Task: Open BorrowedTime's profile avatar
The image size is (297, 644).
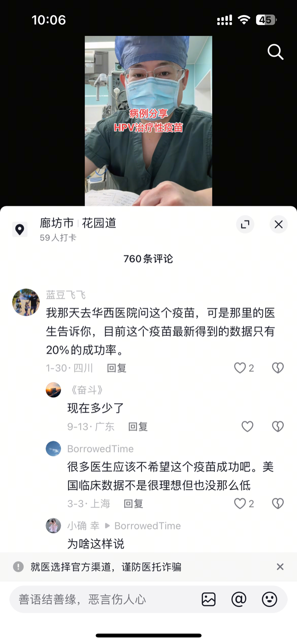Action: click(53, 448)
